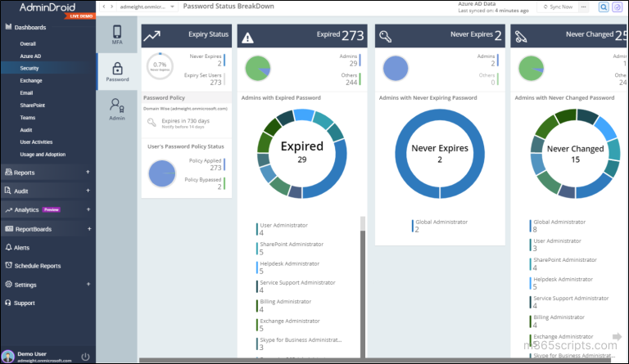Click the Dashboards chart icon in sidebar
The width and height of the screenshot is (629, 364).
(x=8, y=27)
